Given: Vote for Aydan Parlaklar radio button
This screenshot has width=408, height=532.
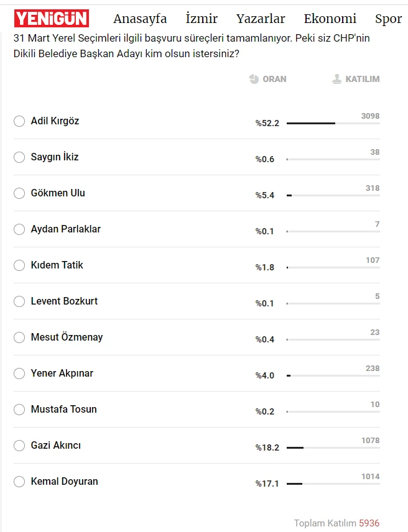Looking at the screenshot, I should click(19, 229).
